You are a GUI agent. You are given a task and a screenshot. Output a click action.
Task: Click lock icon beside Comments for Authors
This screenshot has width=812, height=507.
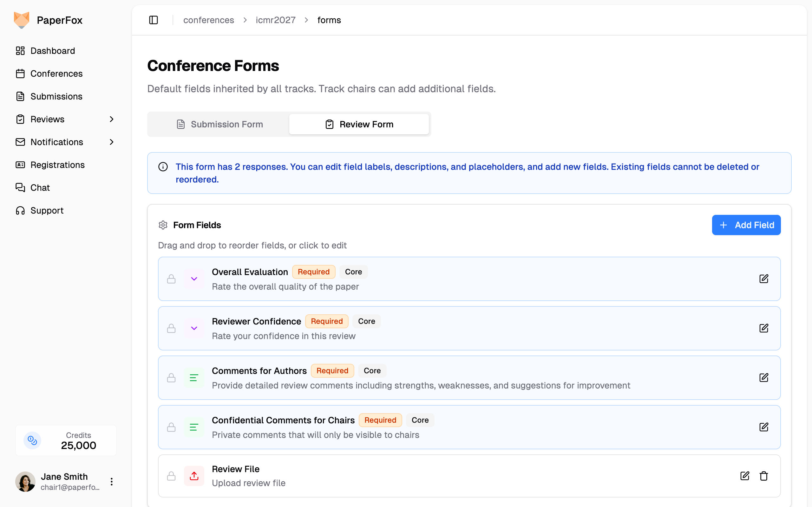[x=171, y=378]
